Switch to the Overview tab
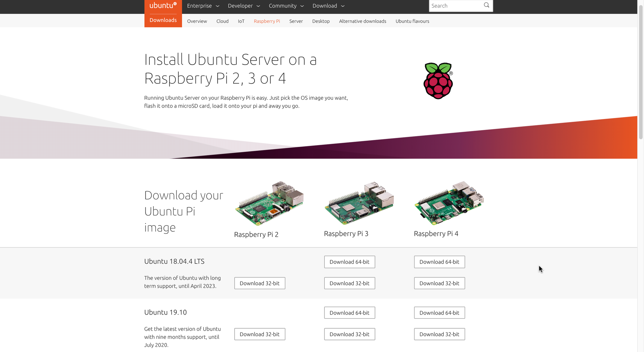Viewport: 644px width, 352px height. (x=197, y=21)
